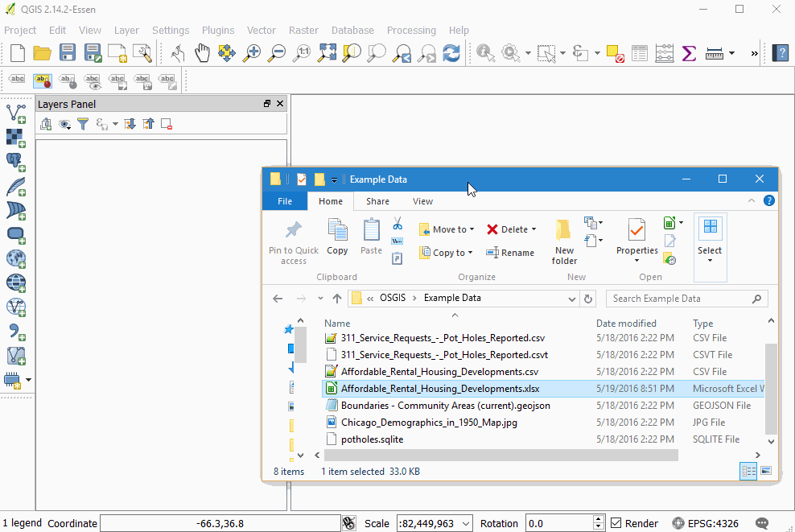Expand the toolbar overflow chevron
The height and width of the screenshot is (532, 795).
pyautogui.click(x=755, y=53)
